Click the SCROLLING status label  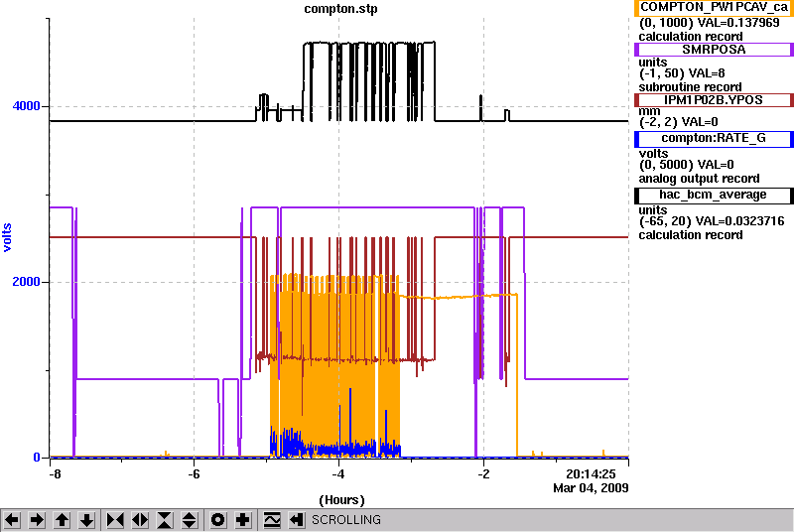pyautogui.click(x=346, y=520)
